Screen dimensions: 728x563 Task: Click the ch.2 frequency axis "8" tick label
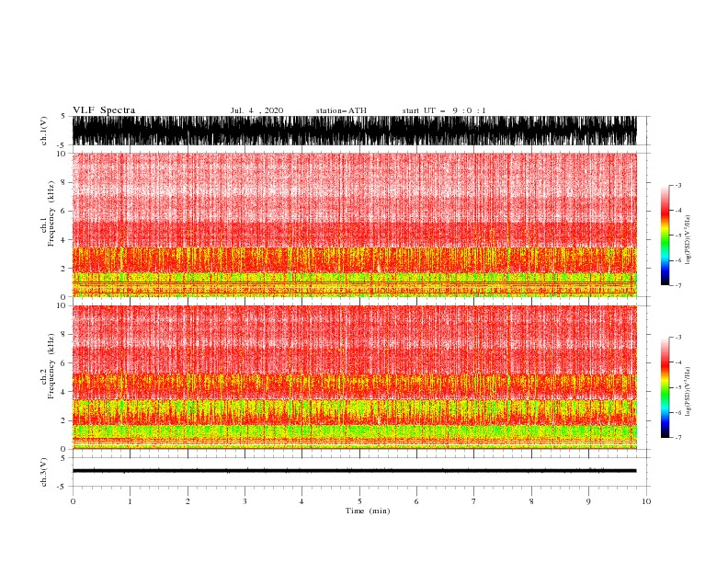point(64,335)
